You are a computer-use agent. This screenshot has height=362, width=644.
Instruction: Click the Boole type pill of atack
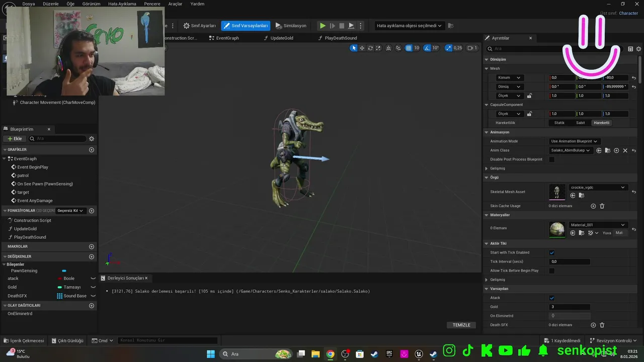(x=60, y=279)
